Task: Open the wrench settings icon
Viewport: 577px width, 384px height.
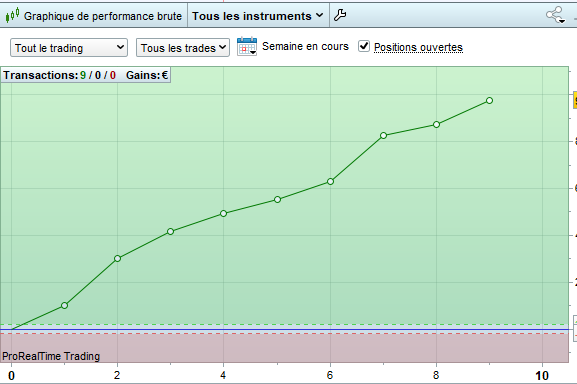Action: coord(340,15)
